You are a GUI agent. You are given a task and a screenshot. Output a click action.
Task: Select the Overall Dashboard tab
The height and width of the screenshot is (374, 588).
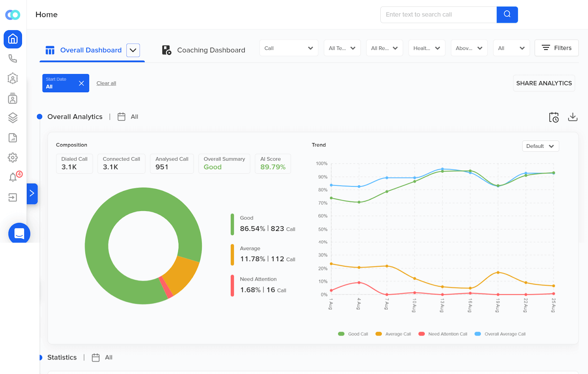90,50
